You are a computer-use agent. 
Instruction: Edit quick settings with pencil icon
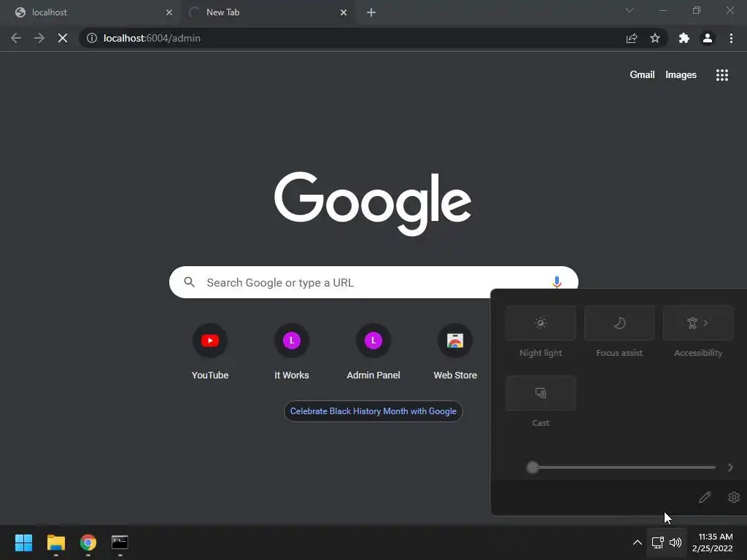coord(705,497)
